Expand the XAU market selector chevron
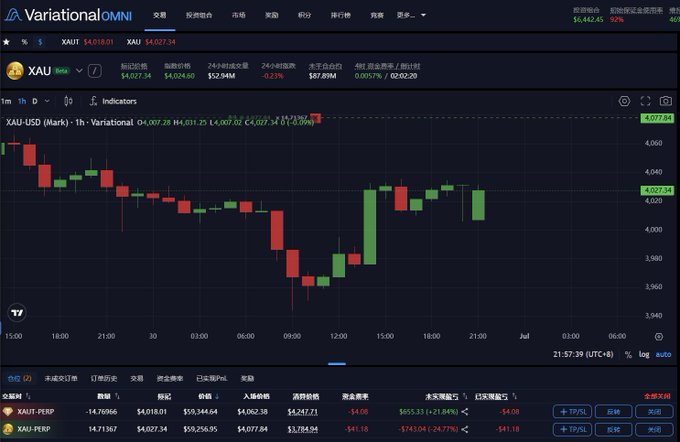Viewport: 680px width, 442px height. [79, 70]
